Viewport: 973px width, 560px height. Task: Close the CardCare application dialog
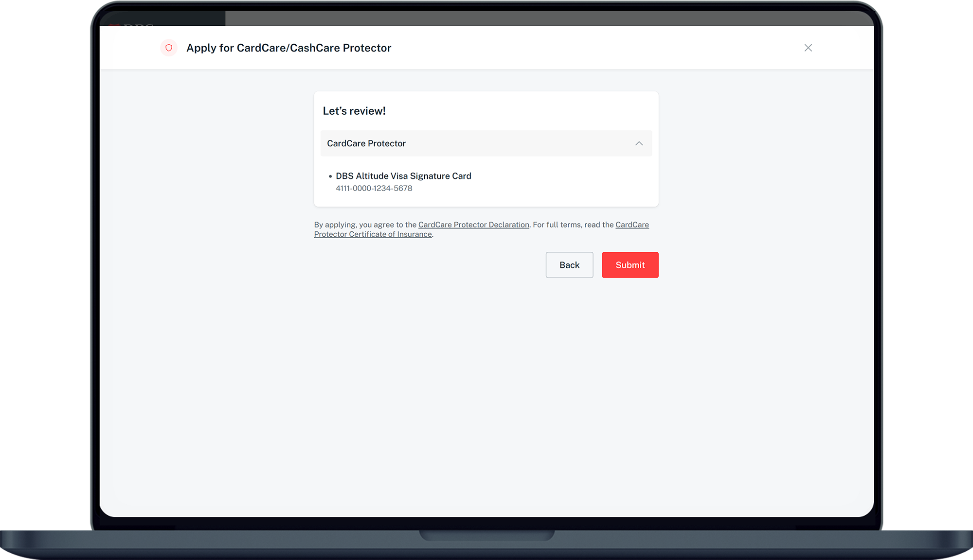[x=808, y=48]
